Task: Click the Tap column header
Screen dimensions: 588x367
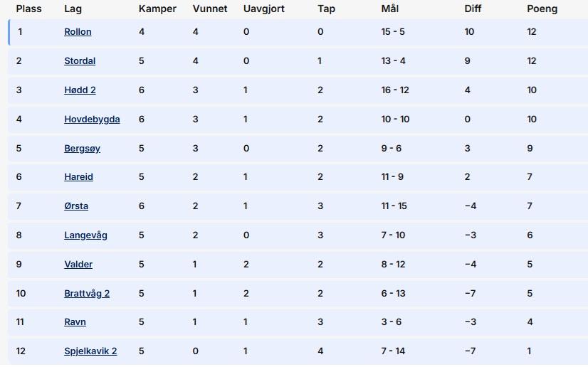Action: coord(326,9)
